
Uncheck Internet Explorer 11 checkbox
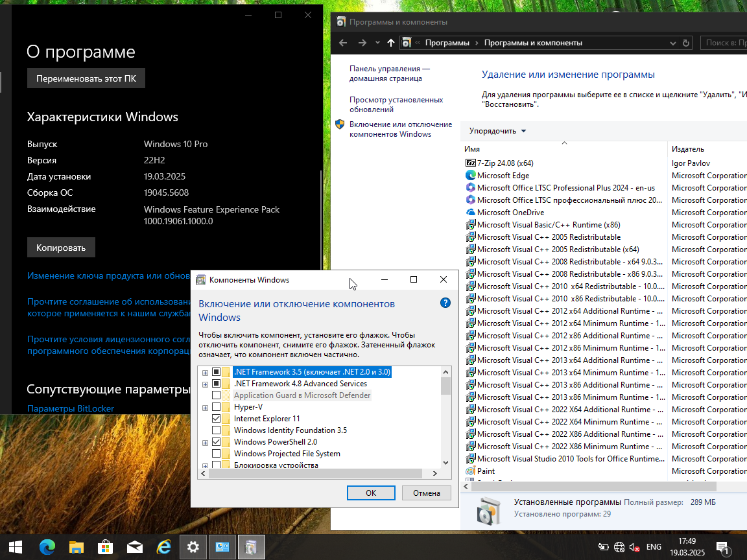tap(217, 419)
